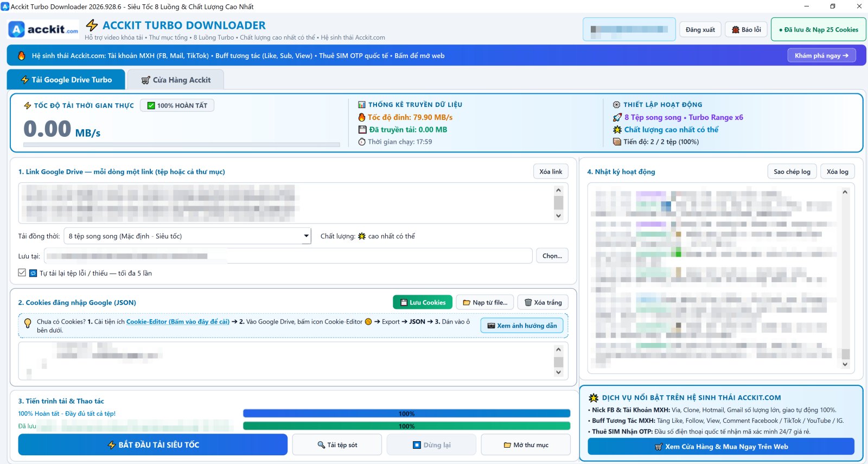
Task: Click the Xóa trắng button
Action: (543, 302)
